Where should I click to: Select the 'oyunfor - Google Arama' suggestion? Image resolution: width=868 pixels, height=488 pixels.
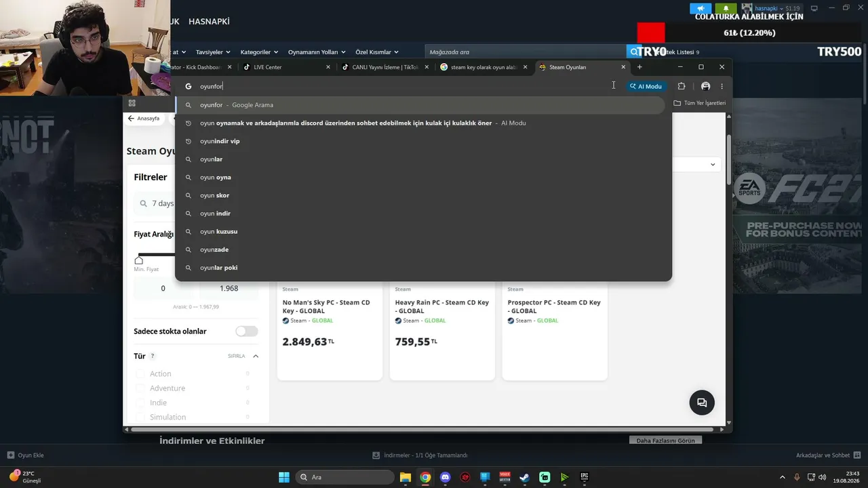tap(420, 105)
